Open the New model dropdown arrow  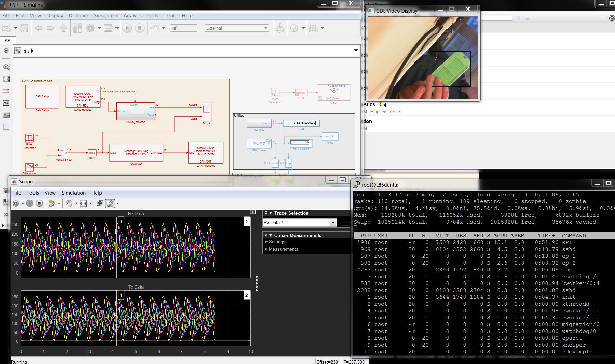point(15,28)
